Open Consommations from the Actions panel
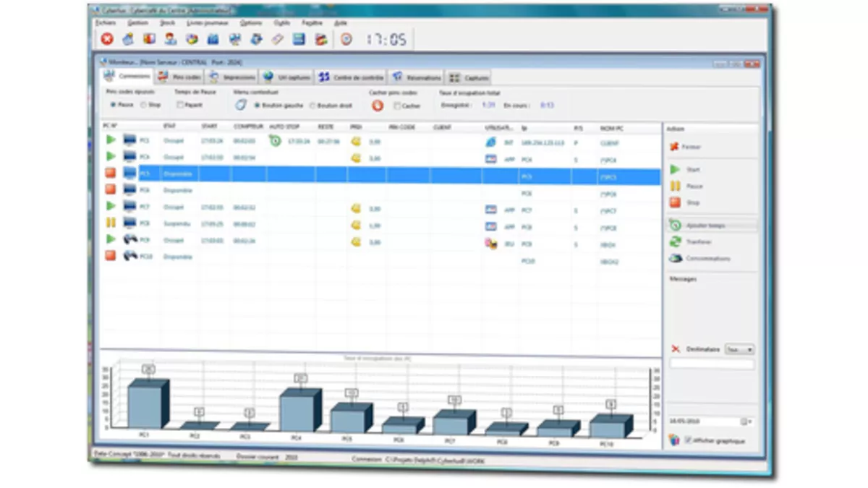This screenshot has height=488, width=868. pos(707,258)
